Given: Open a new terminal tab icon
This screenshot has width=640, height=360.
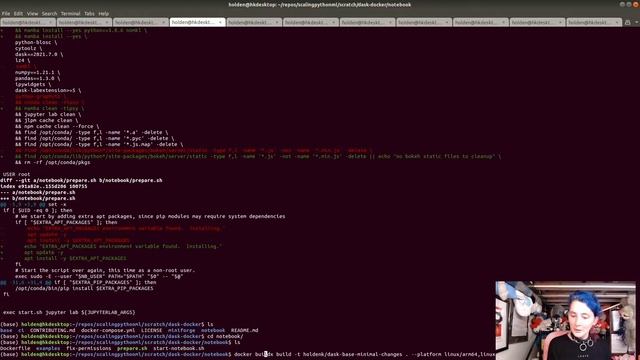Looking at the screenshot, I should (628, 22).
